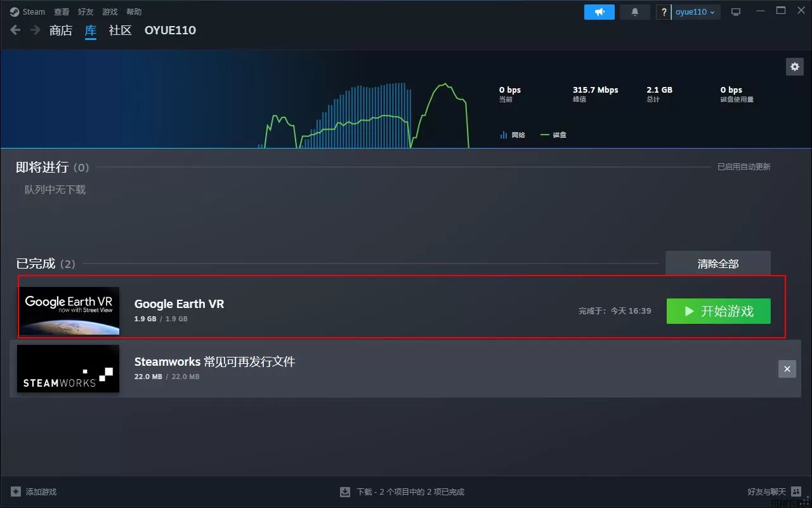Open the announcements megaphone icon
This screenshot has height=508, width=812.
pos(599,12)
